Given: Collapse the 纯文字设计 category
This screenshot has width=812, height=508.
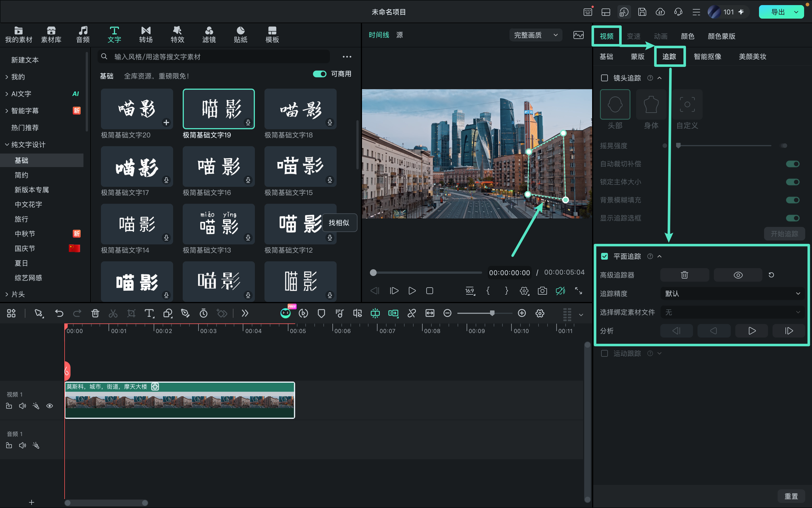Looking at the screenshot, I should 7,144.
